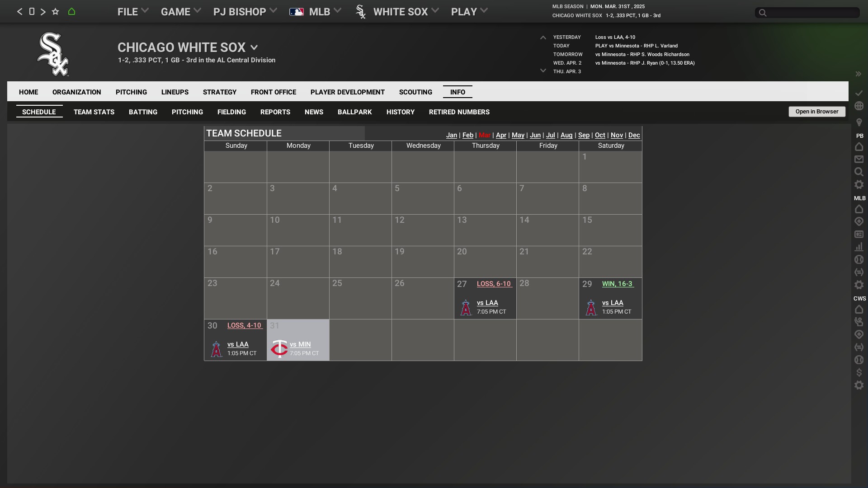Viewport: 868px width, 488px height.
Task: Open the mail envelope icon in sidebar
Action: [859, 160]
